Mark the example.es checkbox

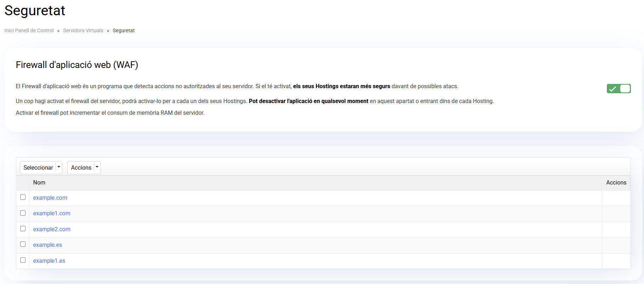click(23, 244)
